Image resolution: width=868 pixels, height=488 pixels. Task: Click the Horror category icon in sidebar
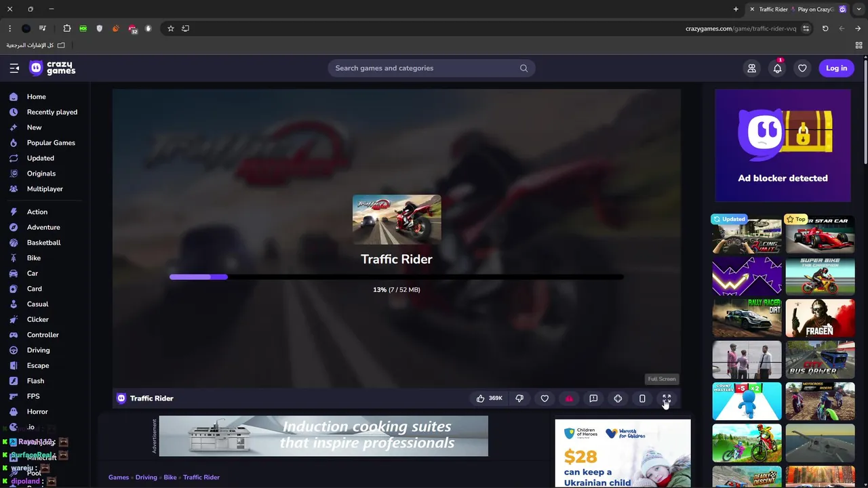tap(14, 411)
